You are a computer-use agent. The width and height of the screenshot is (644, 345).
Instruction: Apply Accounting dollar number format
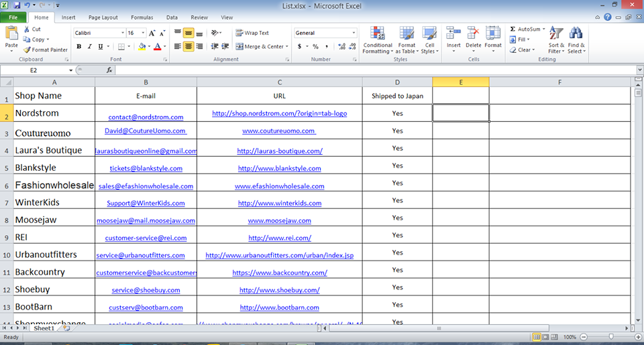tap(299, 46)
